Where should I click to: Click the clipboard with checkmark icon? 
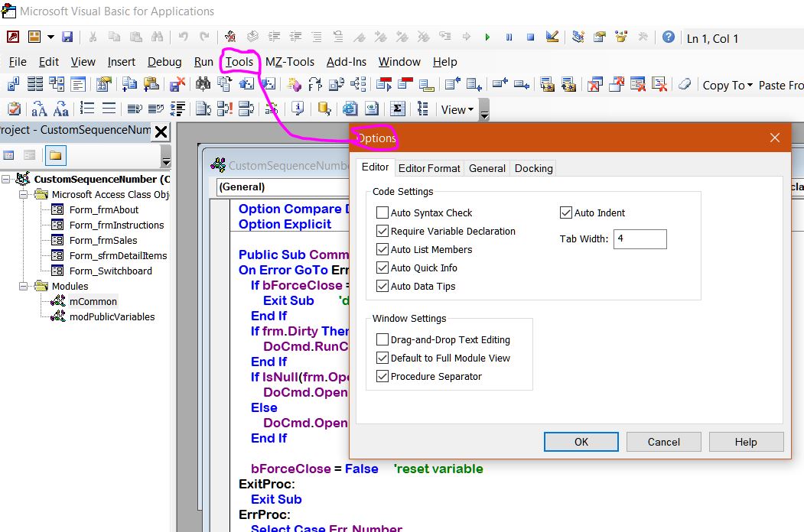14,109
